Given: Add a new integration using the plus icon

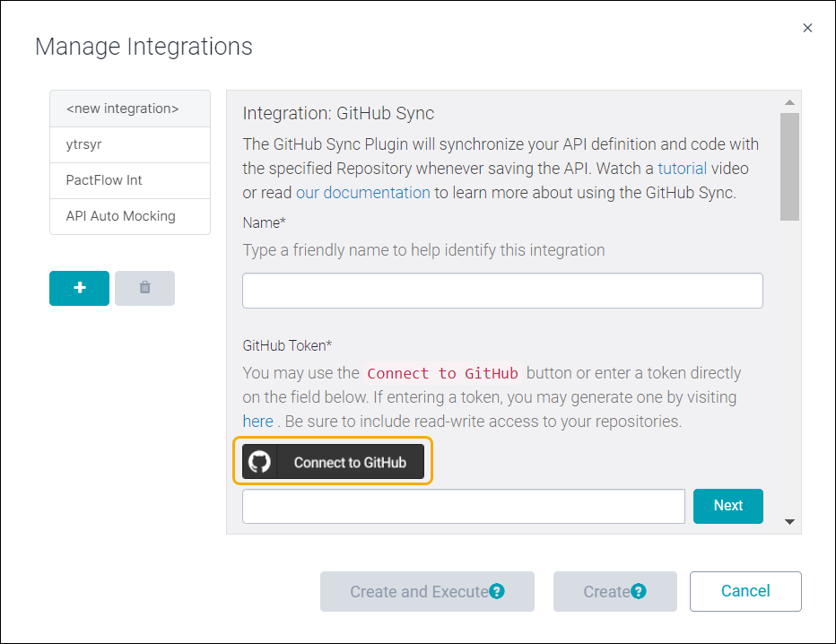Looking at the screenshot, I should (x=79, y=288).
